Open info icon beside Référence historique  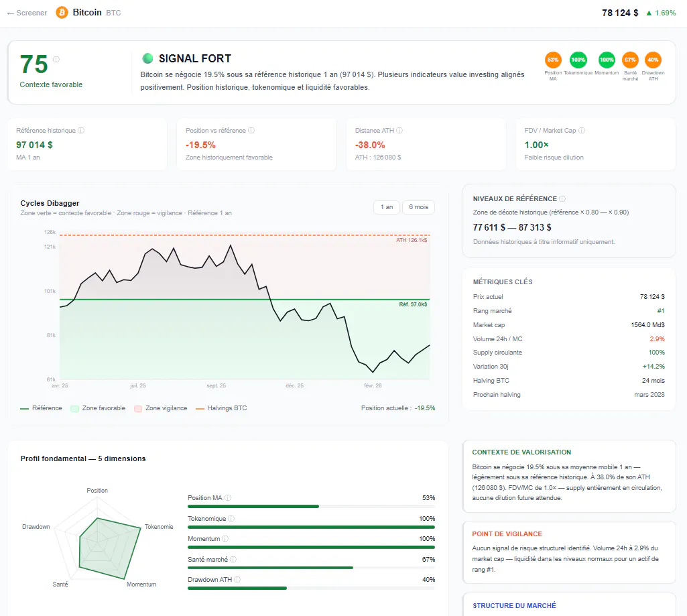(x=81, y=131)
